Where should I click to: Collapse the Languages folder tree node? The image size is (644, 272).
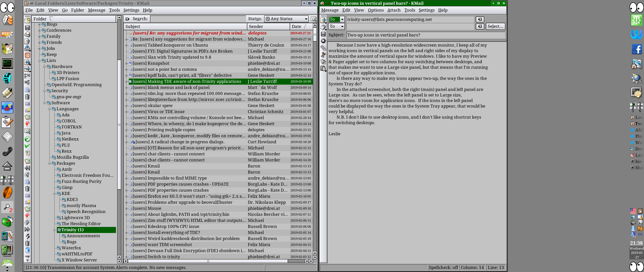pos(50,109)
